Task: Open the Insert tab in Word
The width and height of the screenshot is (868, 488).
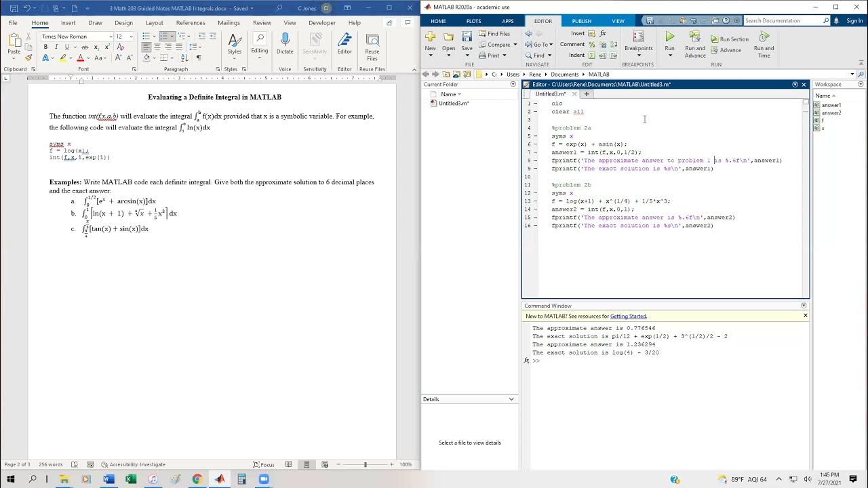Action: [x=68, y=22]
